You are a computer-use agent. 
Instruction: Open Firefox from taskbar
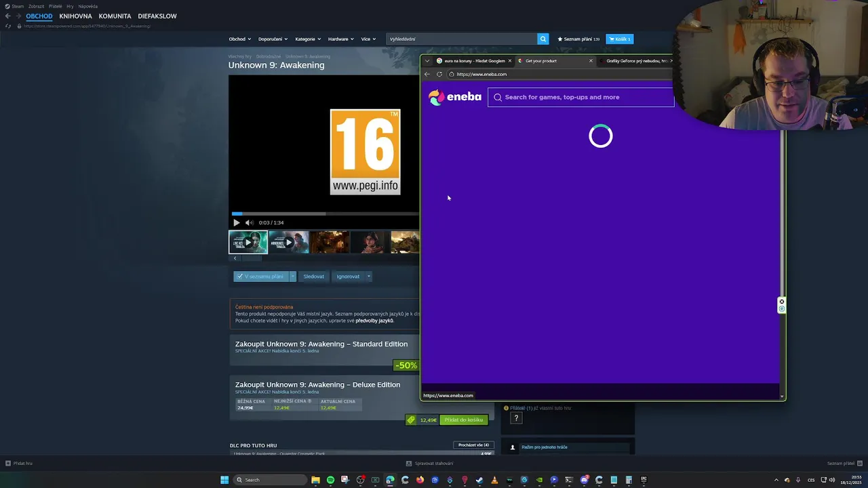[420, 480]
